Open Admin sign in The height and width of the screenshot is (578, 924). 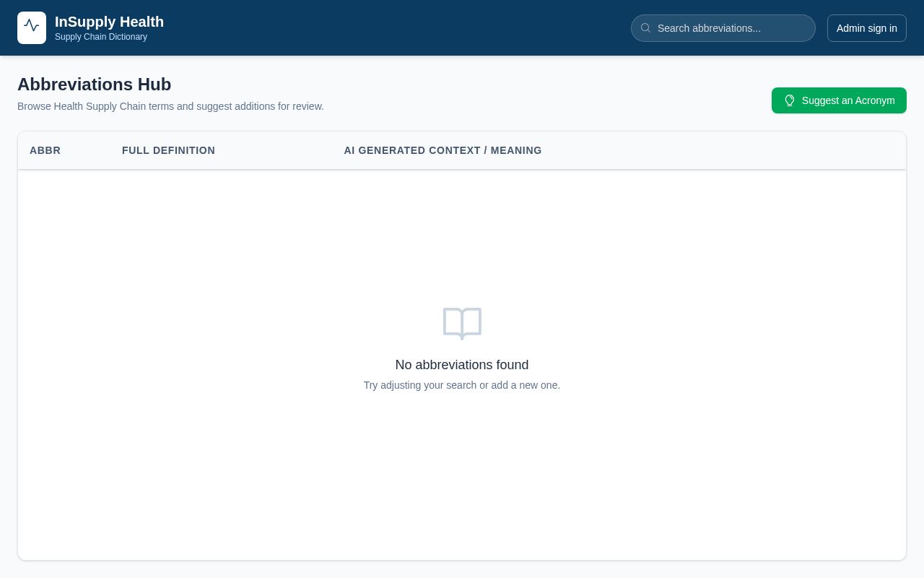click(867, 28)
